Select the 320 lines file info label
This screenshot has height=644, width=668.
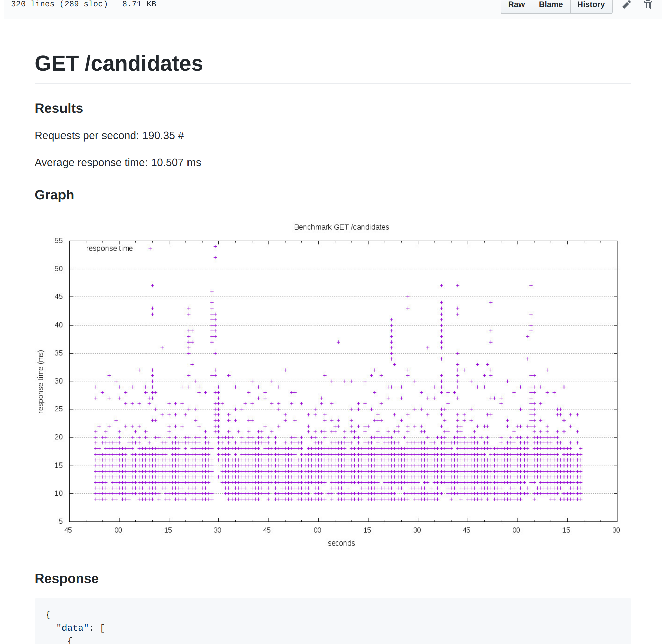point(60,5)
